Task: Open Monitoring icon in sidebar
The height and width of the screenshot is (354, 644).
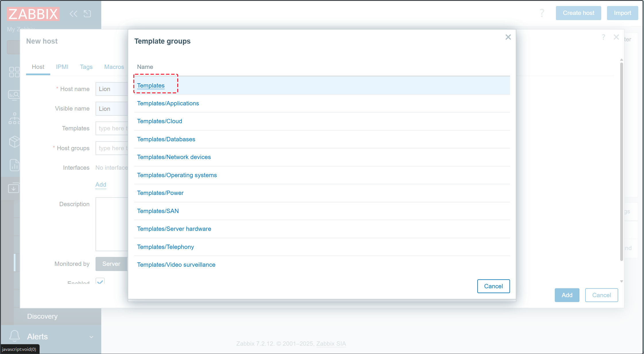Action: tap(14, 95)
